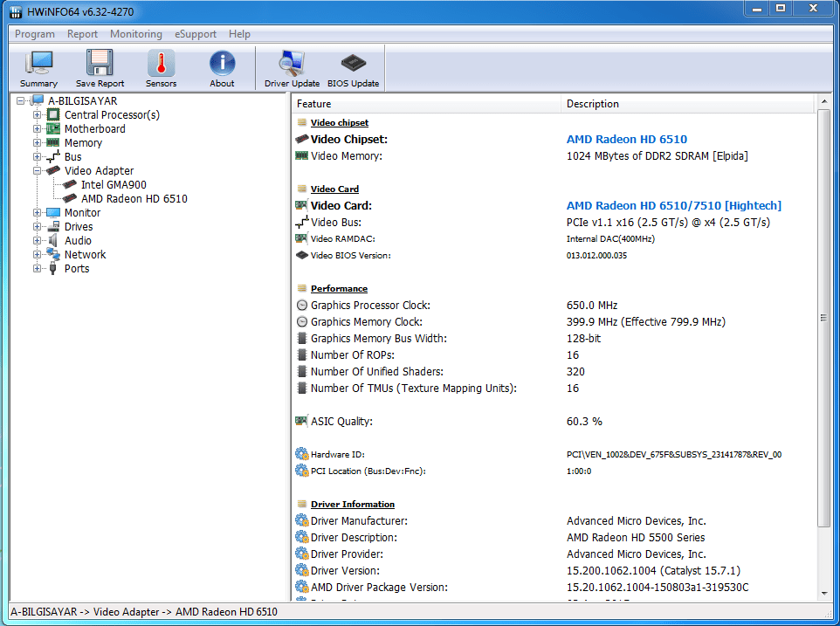This screenshot has height=626, width=840.
Task: Launch BIOS Update tool
Action: [353, 64]
